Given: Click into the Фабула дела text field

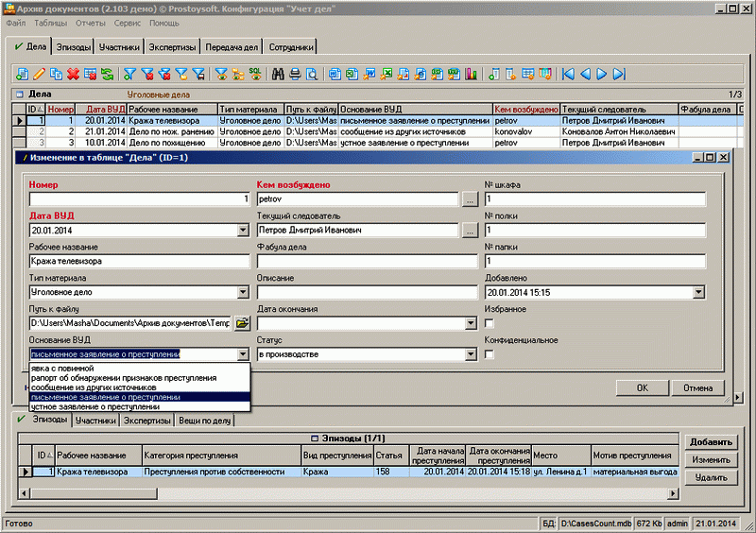Looking at the screenshot, I should click(367, 261).
